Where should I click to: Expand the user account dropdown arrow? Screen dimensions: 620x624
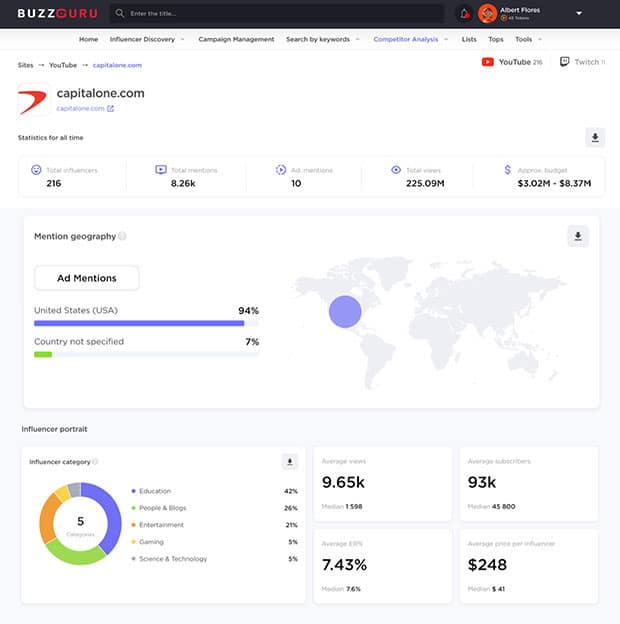coord(579,14)
